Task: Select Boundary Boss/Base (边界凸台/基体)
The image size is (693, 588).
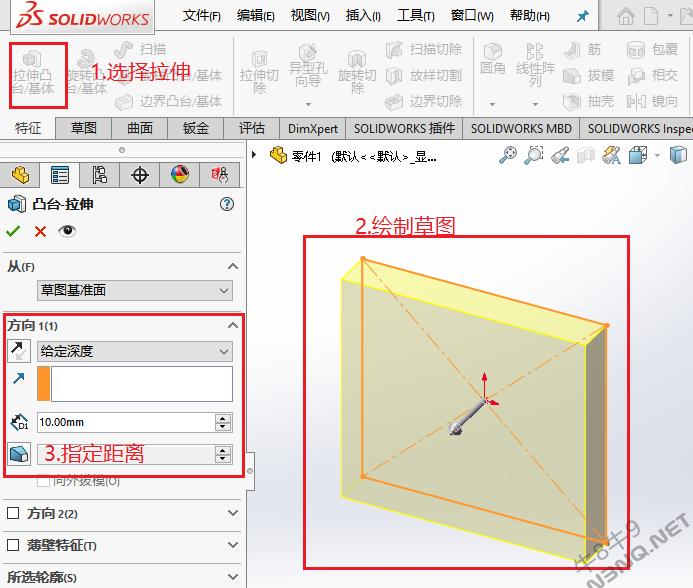Action: pyautogui.click(x=168, y=102)
